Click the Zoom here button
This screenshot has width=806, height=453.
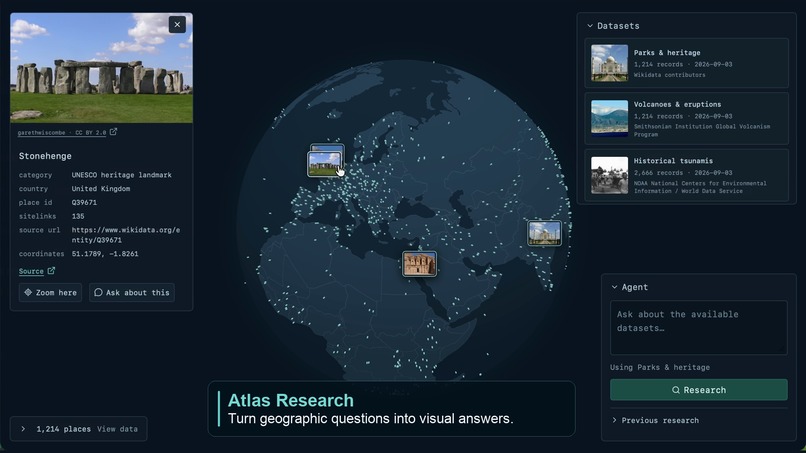tap(50, 293)
